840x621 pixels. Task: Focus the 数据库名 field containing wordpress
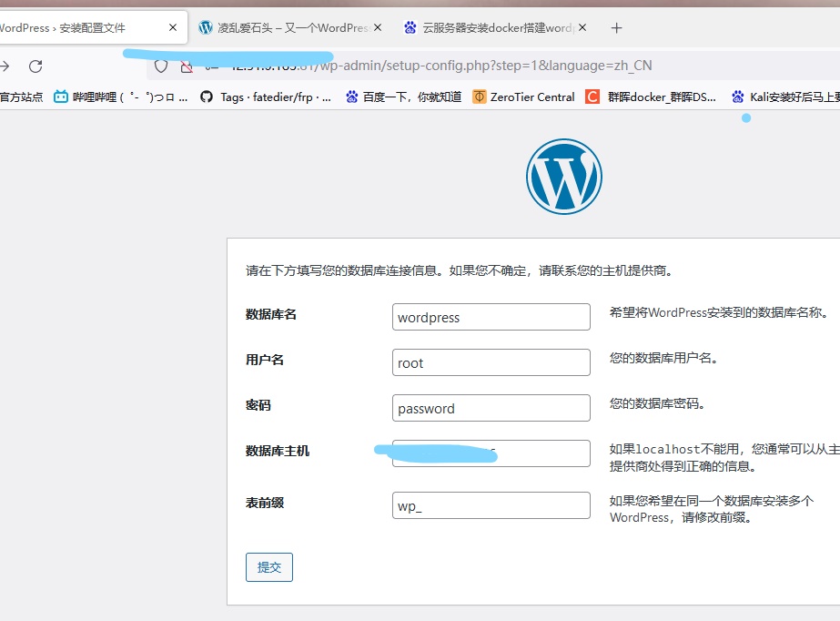coord(491,317)
